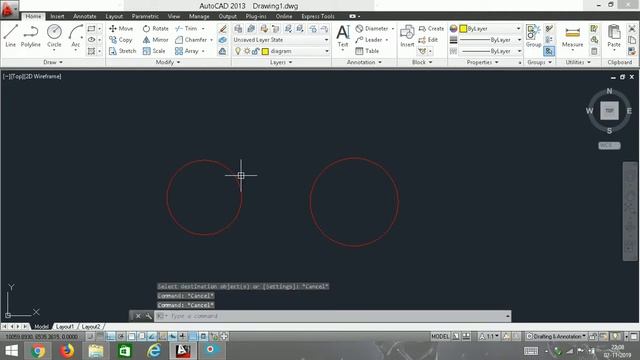Image resolution: width=640 pixels, height=360 pixels.
Task: Click the Array tool
Action: coord(187,51)
